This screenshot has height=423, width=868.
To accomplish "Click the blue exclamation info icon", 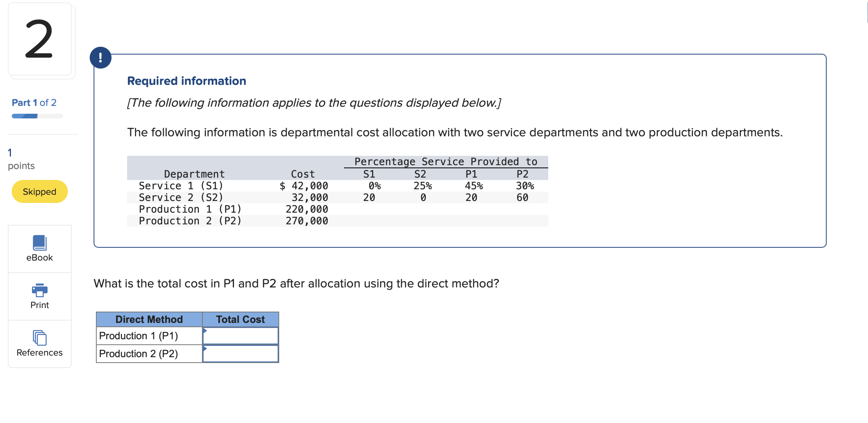I will [101, 58].
